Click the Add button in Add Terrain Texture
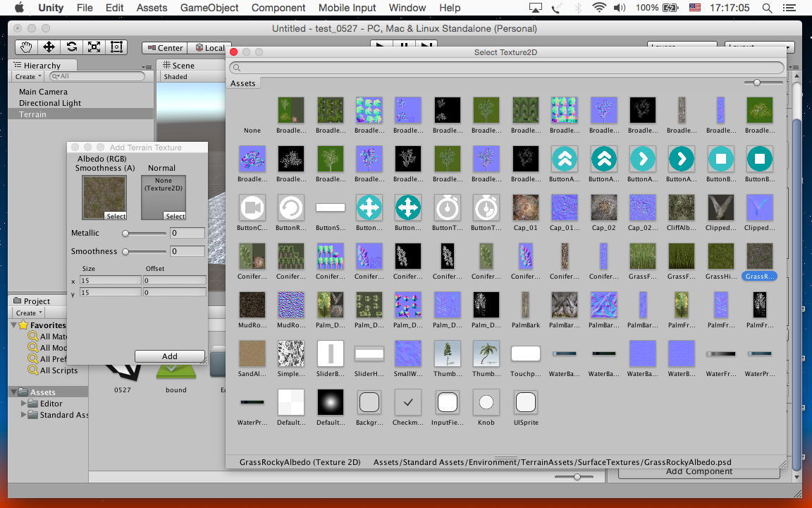The height and width of the screenshot is (508, 812). (x=169, y=356)
